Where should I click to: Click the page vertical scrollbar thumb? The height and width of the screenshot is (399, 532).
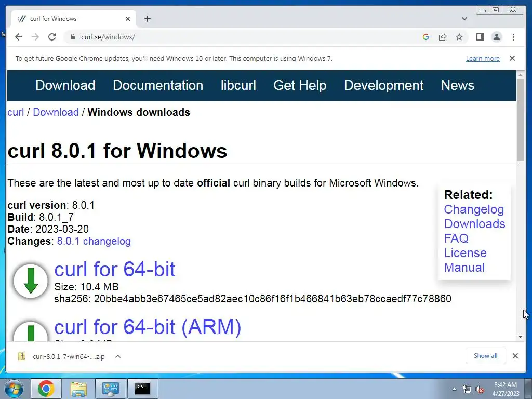520,119
